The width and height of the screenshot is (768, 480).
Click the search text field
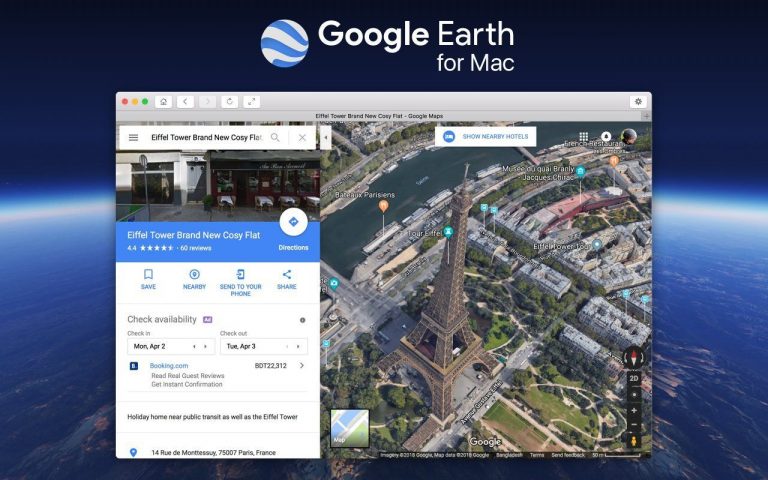pyautogui.click(x=207, y=138)
